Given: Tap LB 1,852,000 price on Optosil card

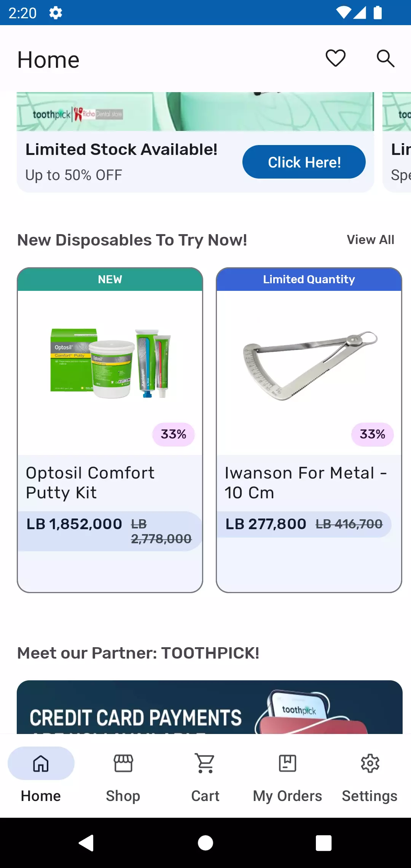Looking at the screenshot, I should [x=74, y=524].
